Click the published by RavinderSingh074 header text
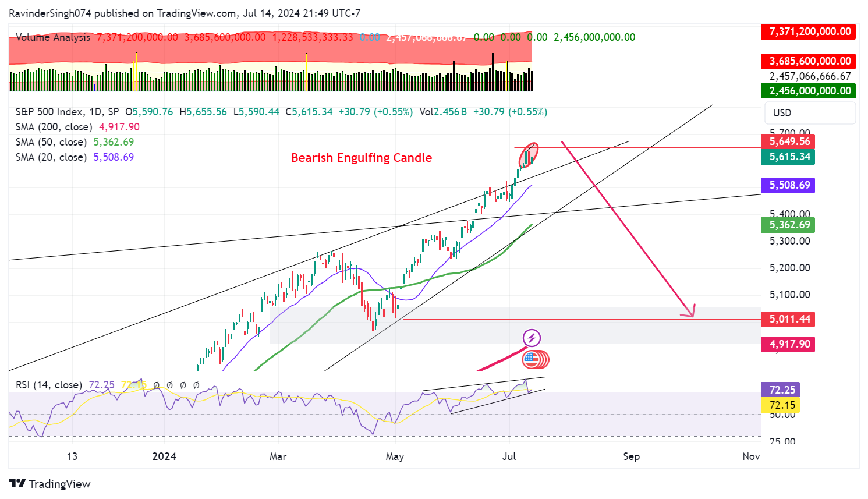Viewport: 868px width, 499px height. [185, 13]
